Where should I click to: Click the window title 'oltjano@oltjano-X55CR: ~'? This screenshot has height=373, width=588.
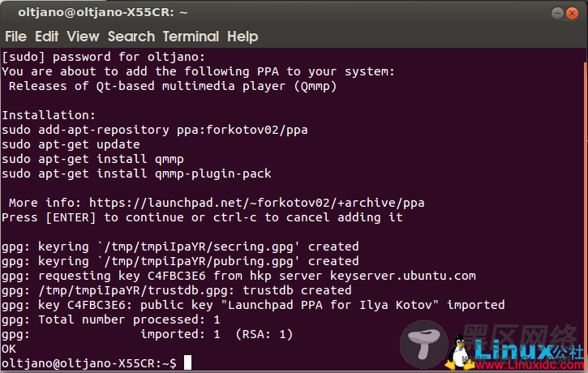[103, 12]
